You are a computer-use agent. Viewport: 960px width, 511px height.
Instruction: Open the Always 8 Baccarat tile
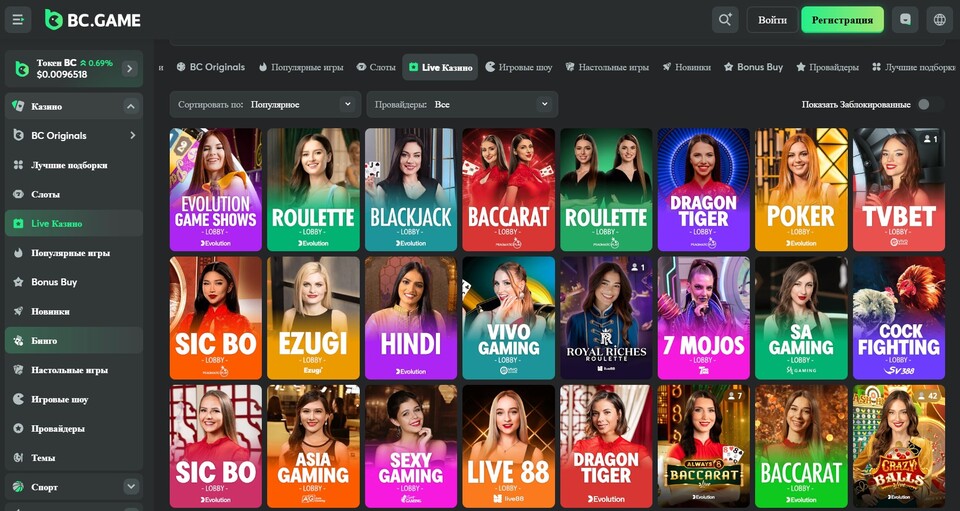click(703, 446)
